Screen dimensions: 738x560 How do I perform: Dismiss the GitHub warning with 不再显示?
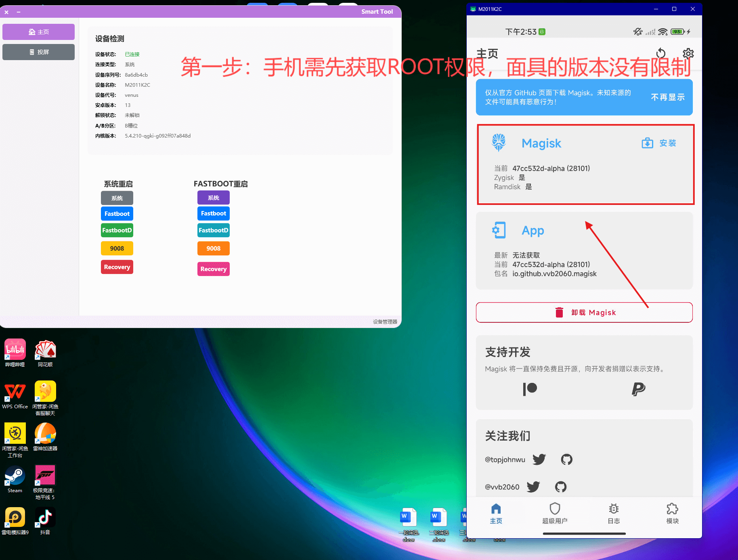pos(668,97)
